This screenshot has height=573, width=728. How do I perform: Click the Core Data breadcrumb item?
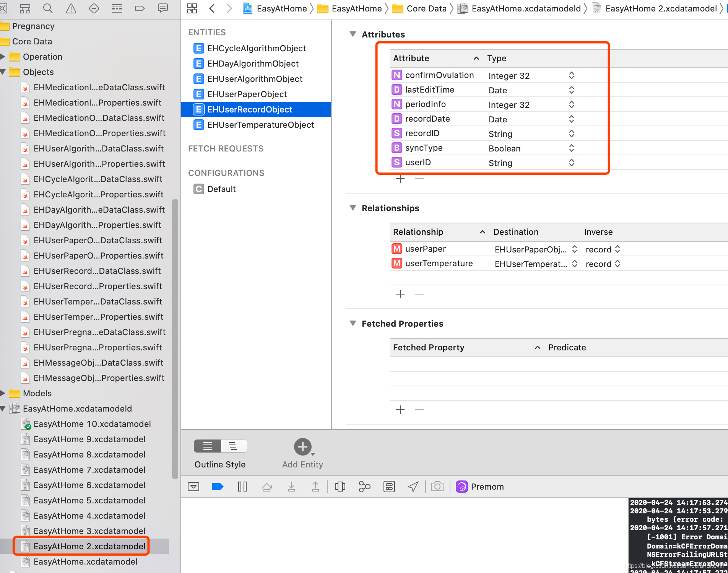tap(419, 8)
